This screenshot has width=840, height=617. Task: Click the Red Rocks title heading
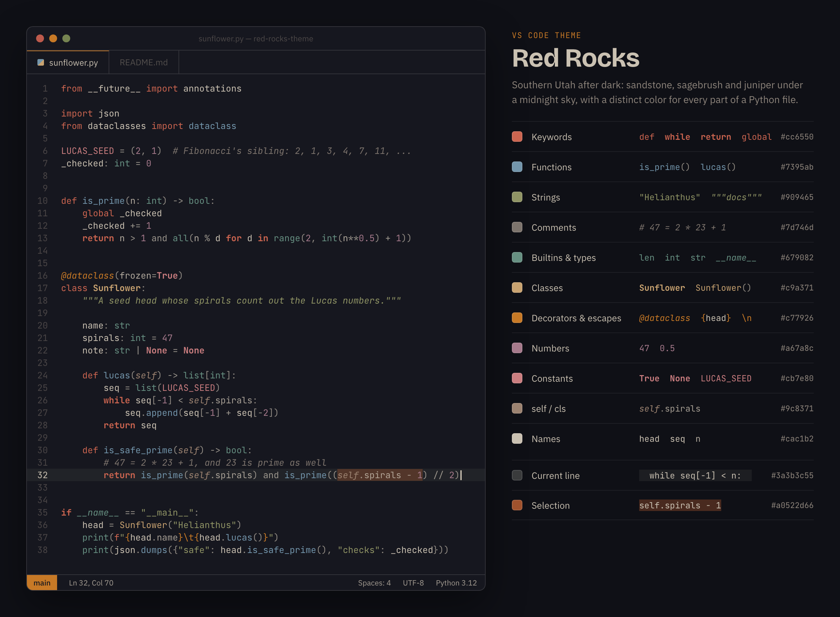(576, 58)
